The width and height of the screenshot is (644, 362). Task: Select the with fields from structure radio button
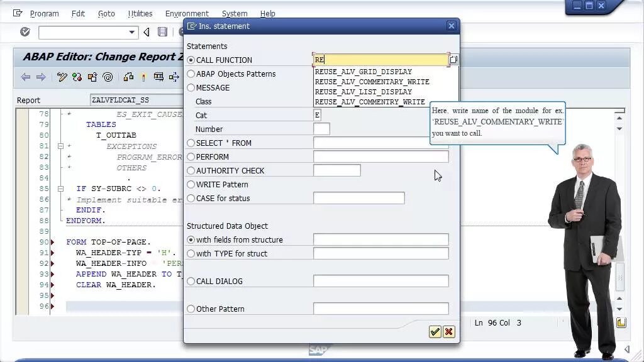pos(191,239)
